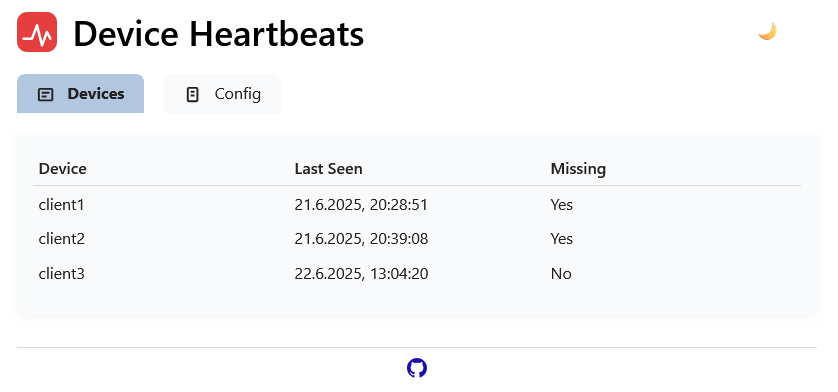The height and width of the screenshot is (392, 838).
Task: Click the Last Seen column header
Action: [328, 169]
